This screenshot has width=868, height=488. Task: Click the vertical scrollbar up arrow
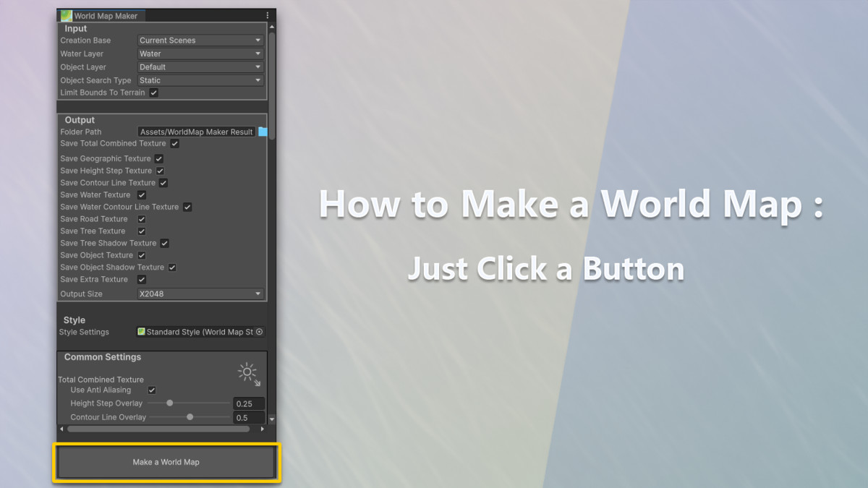coord(272,27)
